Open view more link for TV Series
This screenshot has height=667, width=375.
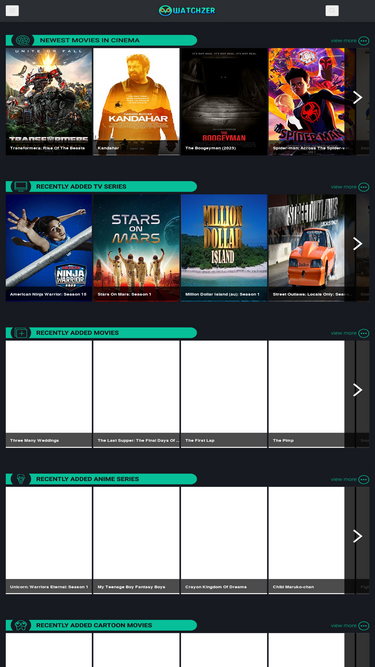point(344,187)
